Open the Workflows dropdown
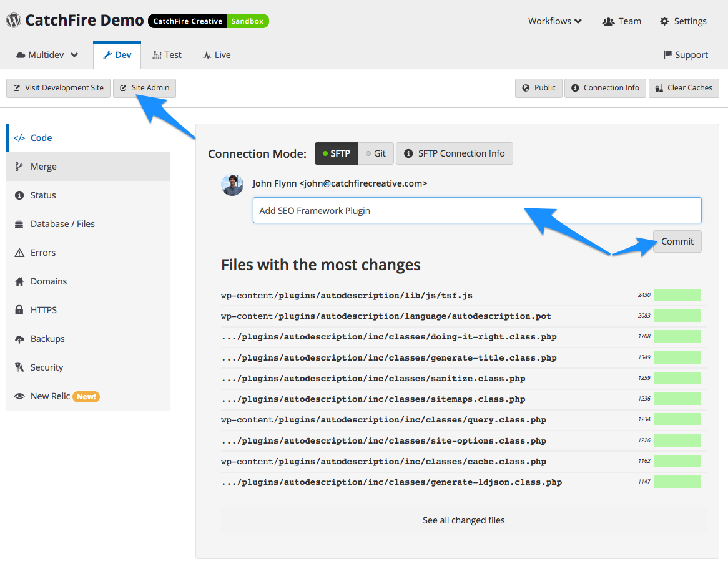This screenshot has height=564, width=728. (x=555, y=21)
